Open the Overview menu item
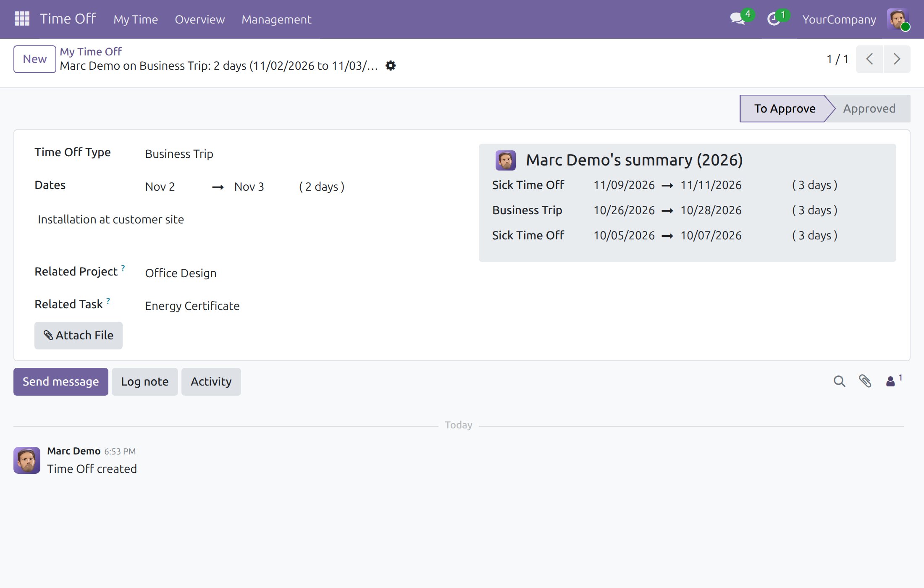 tap(200, 19)
